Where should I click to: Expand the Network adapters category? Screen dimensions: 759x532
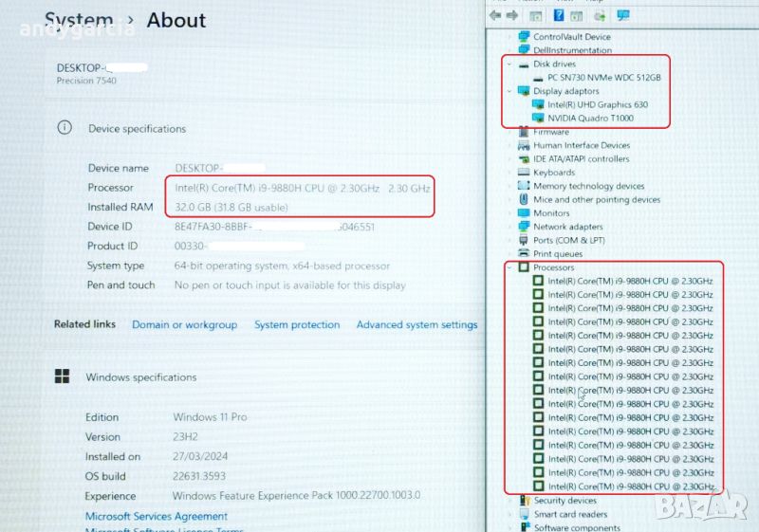[509, 227]
